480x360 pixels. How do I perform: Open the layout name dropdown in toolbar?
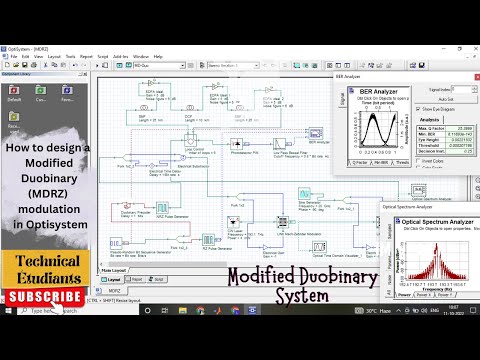click(183, 66)
